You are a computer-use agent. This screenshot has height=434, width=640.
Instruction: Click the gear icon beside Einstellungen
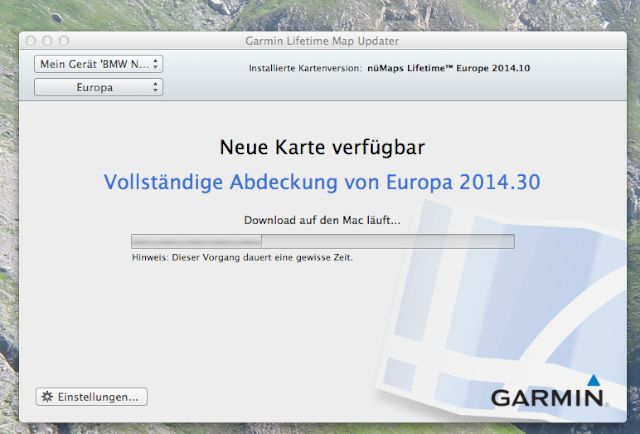click(x=47, y=397)
